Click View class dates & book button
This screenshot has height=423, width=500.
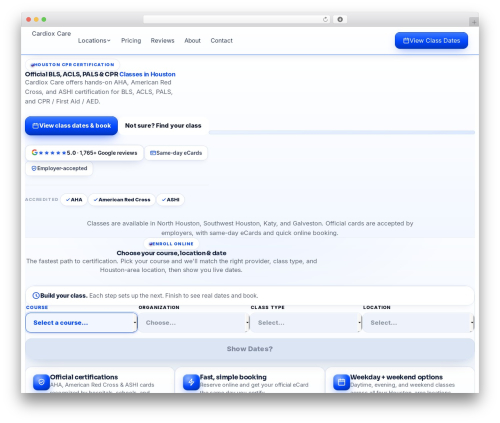click(x=71, y=126)
